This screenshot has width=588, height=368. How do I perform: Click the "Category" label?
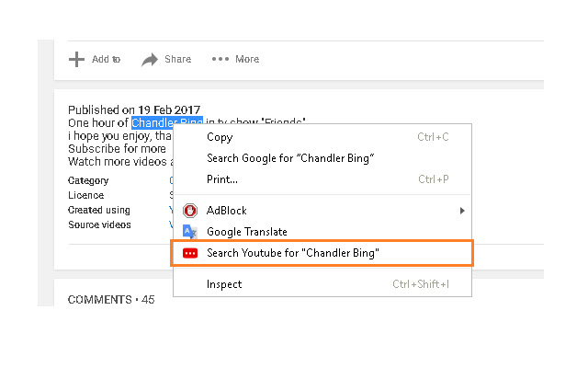[88, 180]
